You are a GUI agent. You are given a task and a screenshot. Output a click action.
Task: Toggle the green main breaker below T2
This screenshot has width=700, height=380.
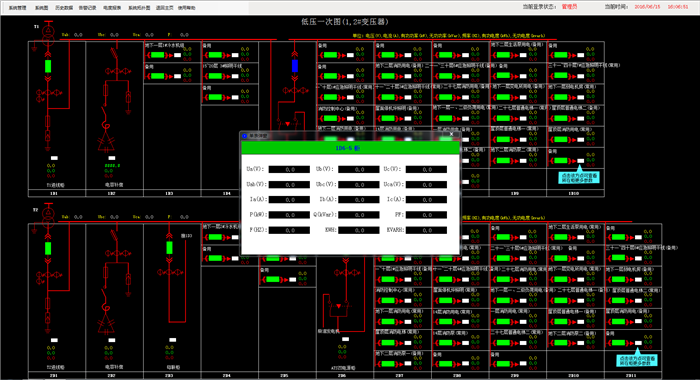pyautogui.click(x=48, y=248)
